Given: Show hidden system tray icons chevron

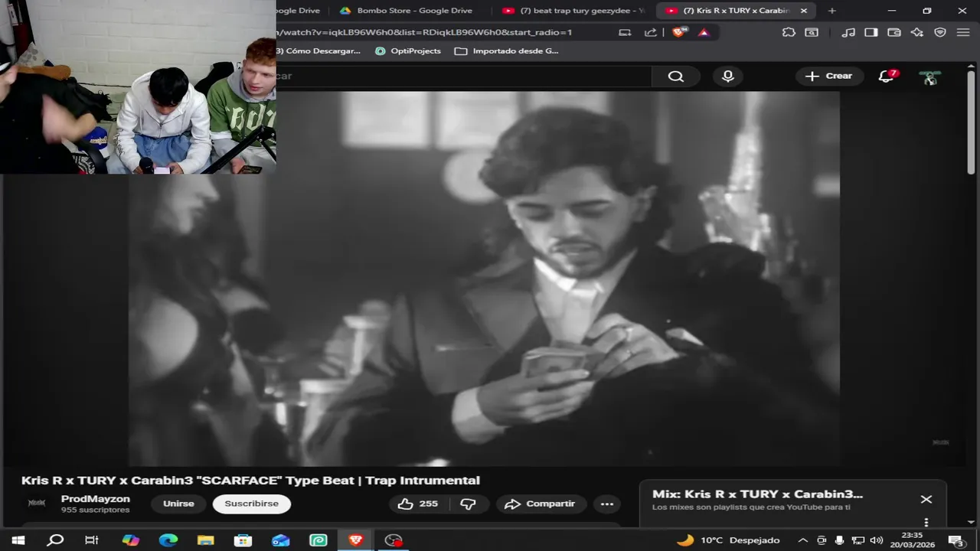Looking at the screenshot, I should point(803,540).
